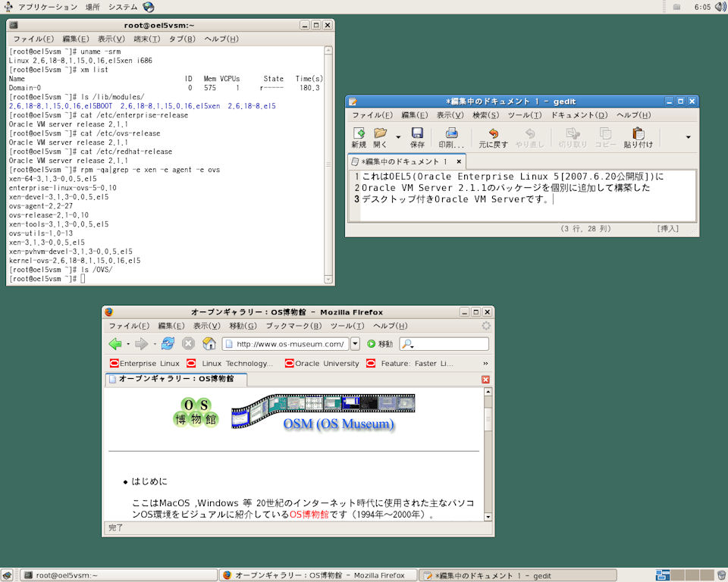Open the Linux Technology bookmark
Screen dimensions: 728x582
click(x=230, y=364)
